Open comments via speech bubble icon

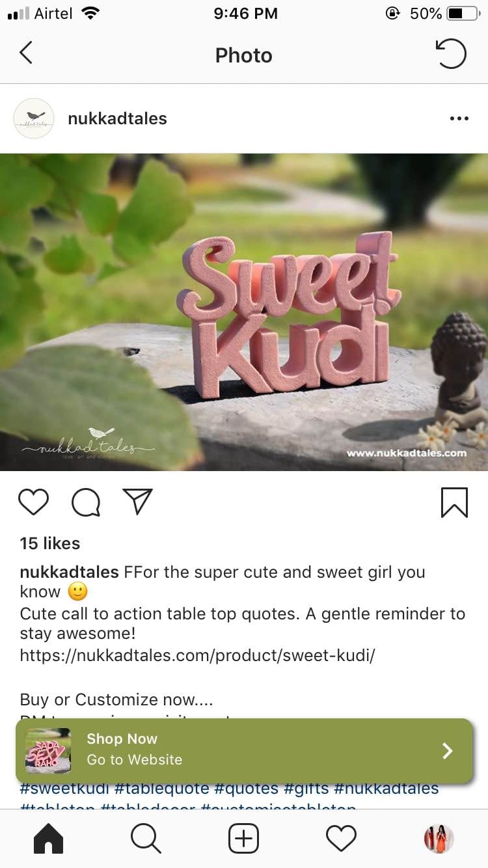tap(86, 502)
